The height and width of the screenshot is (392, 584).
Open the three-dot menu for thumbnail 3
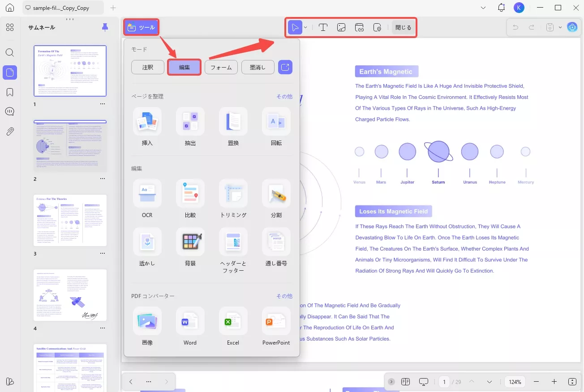(103, 253)
